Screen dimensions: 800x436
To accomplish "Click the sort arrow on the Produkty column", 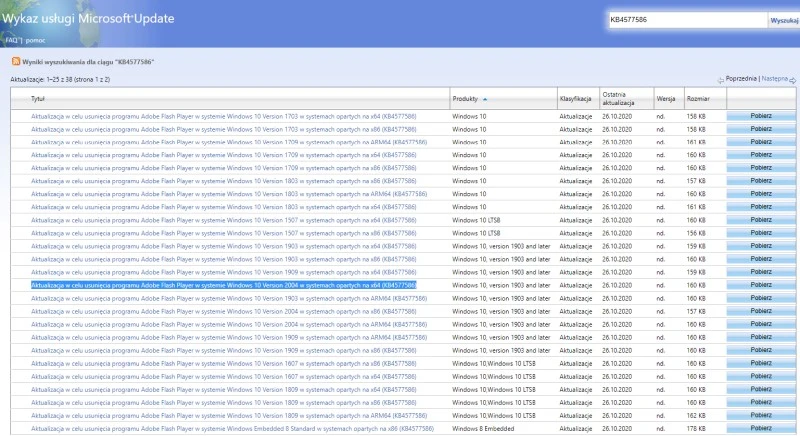I will click(485, 100).
